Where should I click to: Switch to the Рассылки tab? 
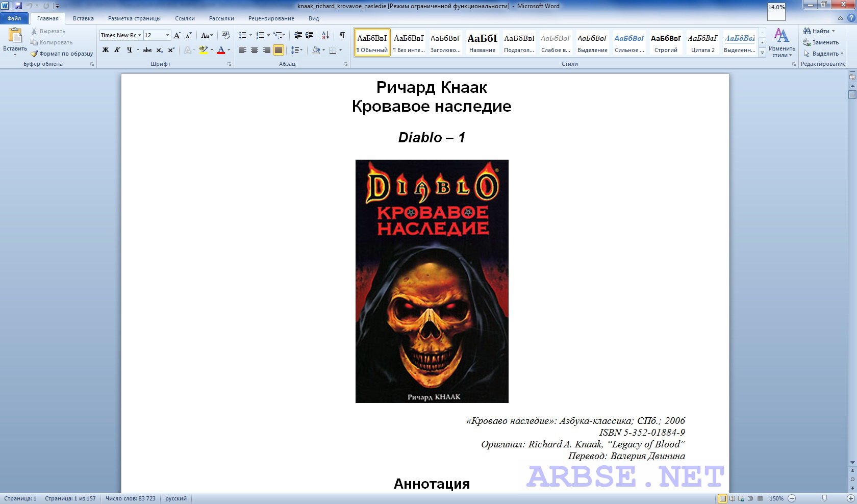(221, 18)
